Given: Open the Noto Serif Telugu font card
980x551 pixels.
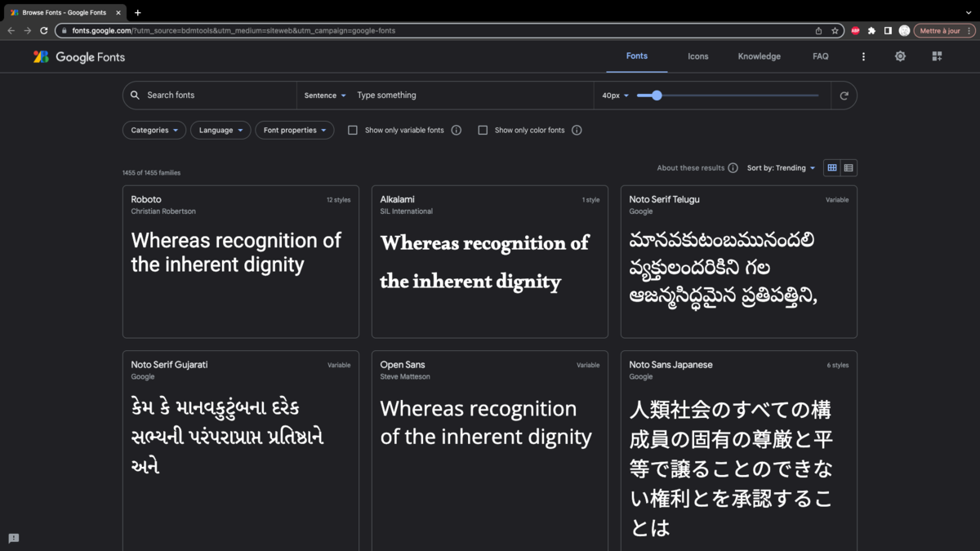Looking at the screenshot, I should tap(739, 261).
